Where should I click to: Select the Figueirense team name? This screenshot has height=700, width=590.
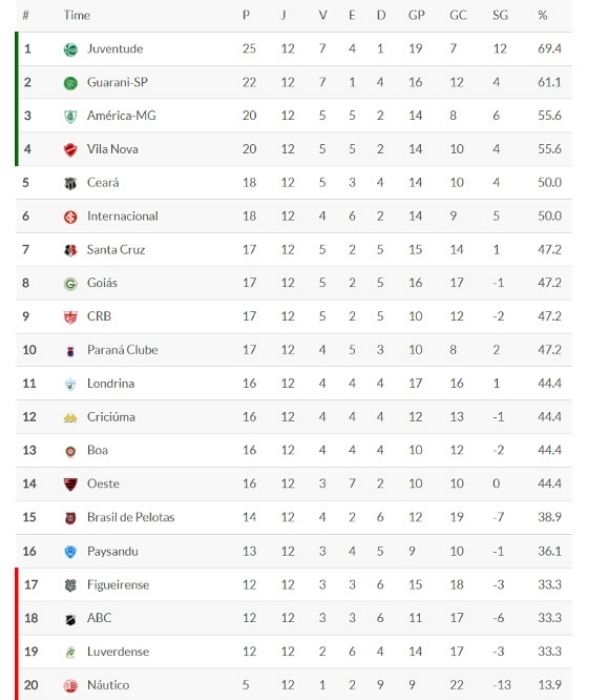[118, 585]
